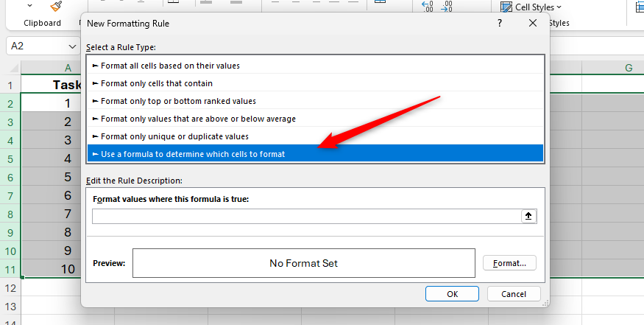Click the collapse dialog arrow in formula box
Viewport: 644px width, 325px height.
[528, 216]
